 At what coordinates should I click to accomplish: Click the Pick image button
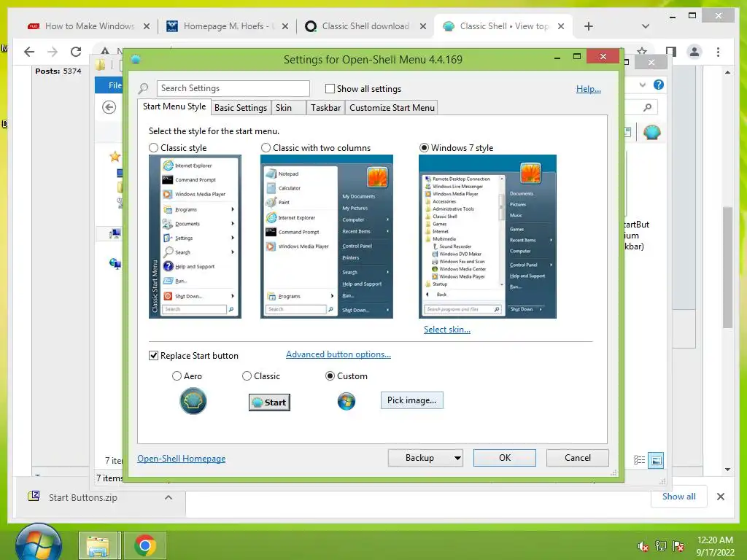tap(411, 400)
